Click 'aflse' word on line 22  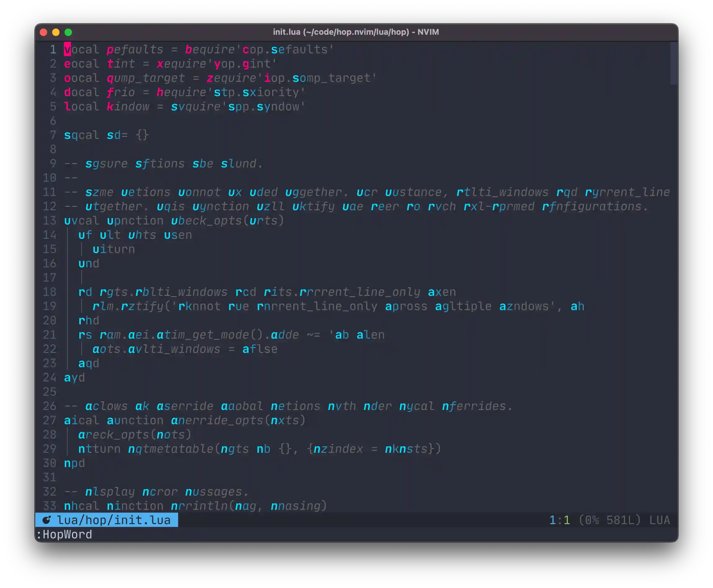click(260, 349)
